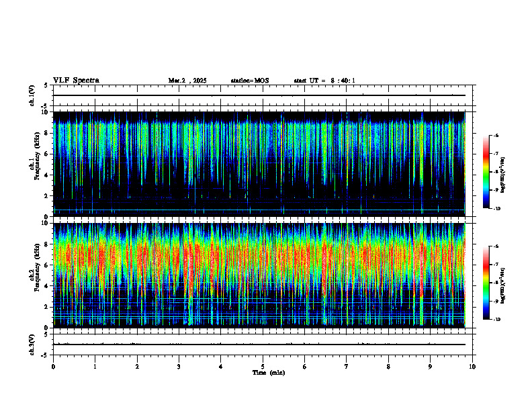Image resolution: width=532 pixels, height=411 pixels.
Task: Click the ch.1 color scale "log(PSD)" label
Action: pyautogui.click(x=504, y=175)
